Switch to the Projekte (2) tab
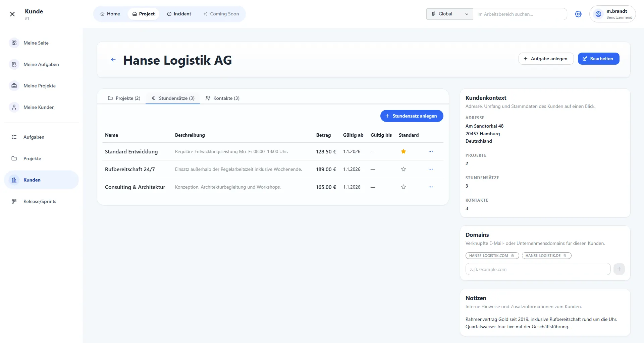 point(124,98)
